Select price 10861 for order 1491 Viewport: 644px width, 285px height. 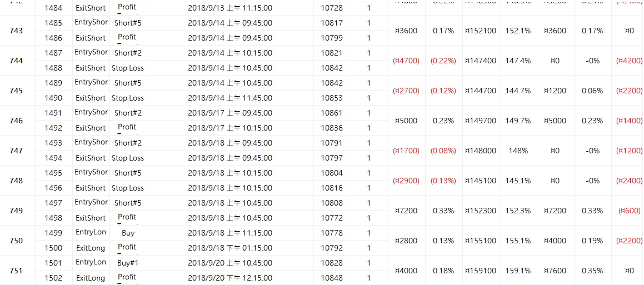tap(332, 113)
